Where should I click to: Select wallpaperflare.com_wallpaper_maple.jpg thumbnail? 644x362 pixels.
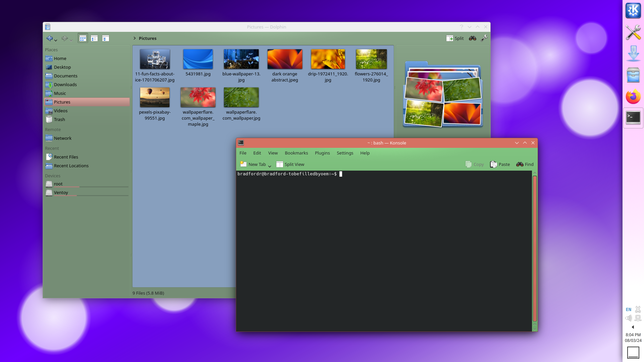pyautogui.click(x=198, y=97)
